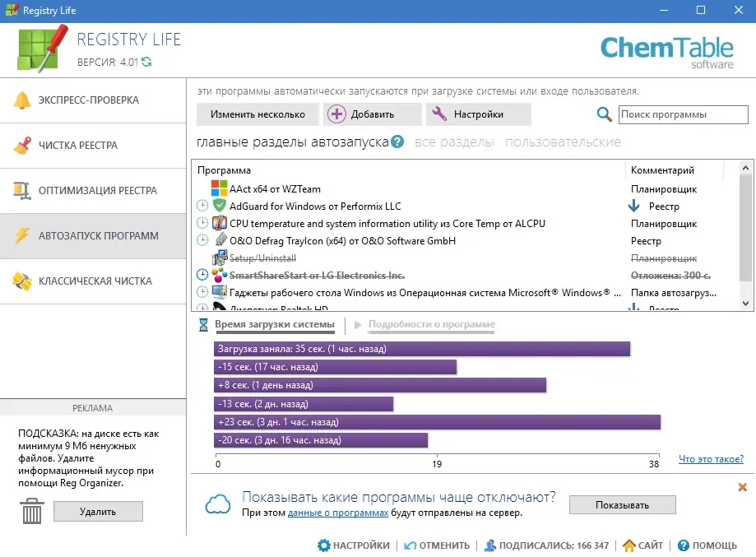Focus the Поиск программы search field

tap(683, 114)
